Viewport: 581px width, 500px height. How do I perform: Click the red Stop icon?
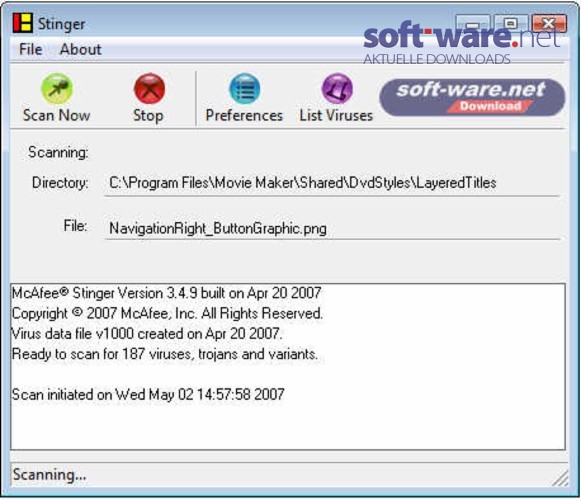pos(149,89)
